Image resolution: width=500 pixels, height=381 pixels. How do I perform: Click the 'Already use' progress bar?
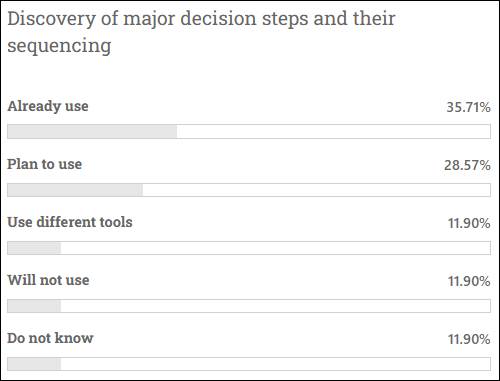click(249, 131)
